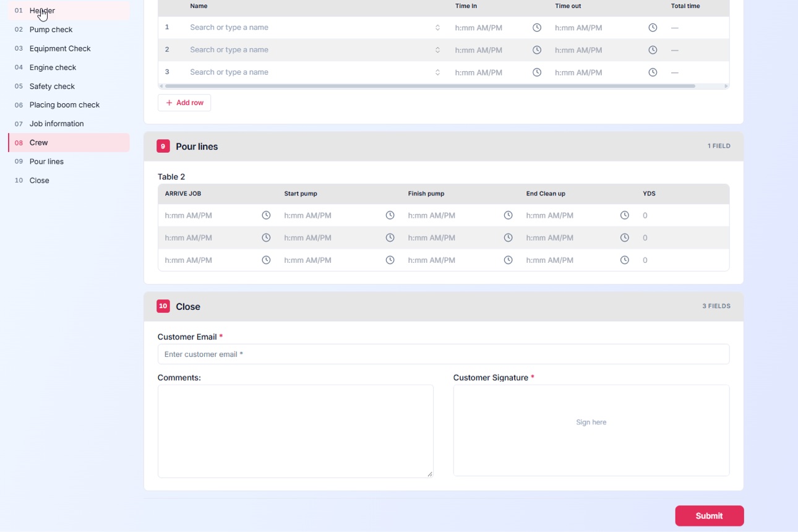Go to Header section in sidebar
The width and height of the screenshot is (798, 532).
coord(69,11)
